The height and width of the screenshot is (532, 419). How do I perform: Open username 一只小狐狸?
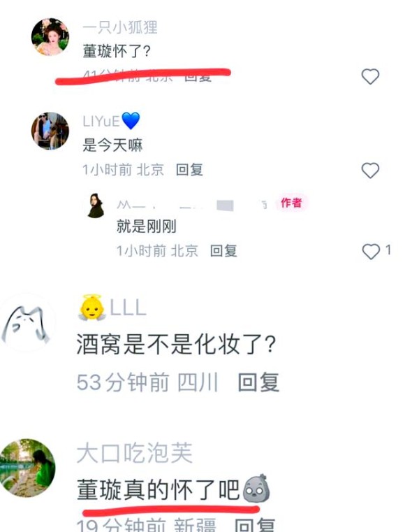point(120,27)
